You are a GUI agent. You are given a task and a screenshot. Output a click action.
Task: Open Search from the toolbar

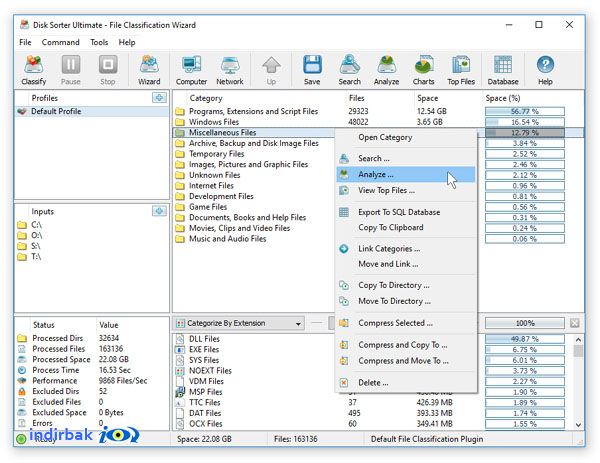[x=349, y=70]
